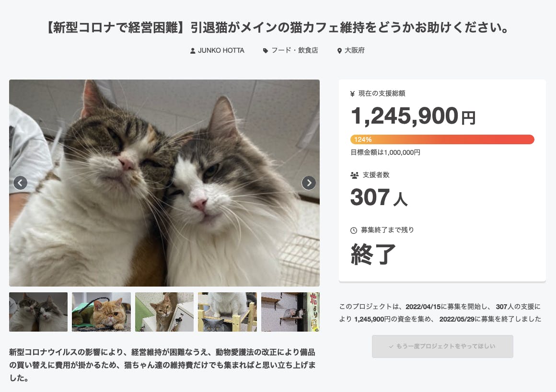This screenshot has width=556, height=392.
Task: Click the person icon beside JUNKO HOTTA
Action: pos(193,51)
